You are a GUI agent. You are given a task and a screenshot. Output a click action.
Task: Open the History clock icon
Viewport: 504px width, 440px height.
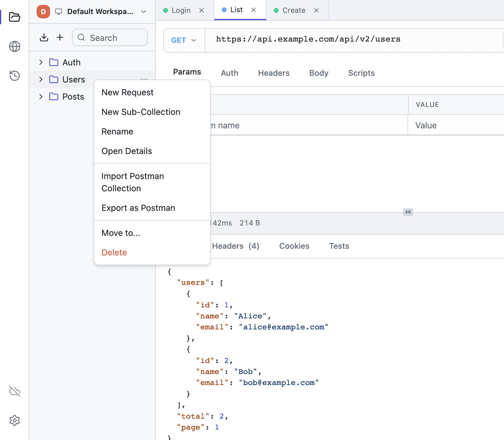click(14, 75)
